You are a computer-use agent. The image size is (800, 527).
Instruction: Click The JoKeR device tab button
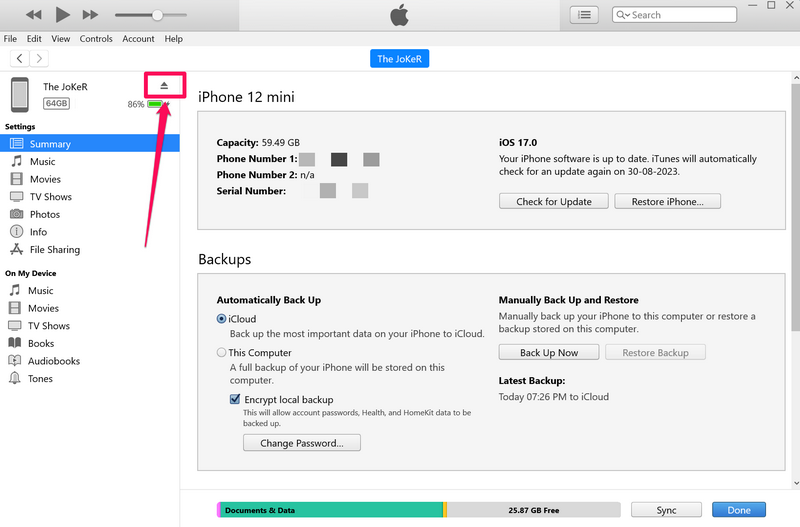pyautogui.click(x=399, y=59)
